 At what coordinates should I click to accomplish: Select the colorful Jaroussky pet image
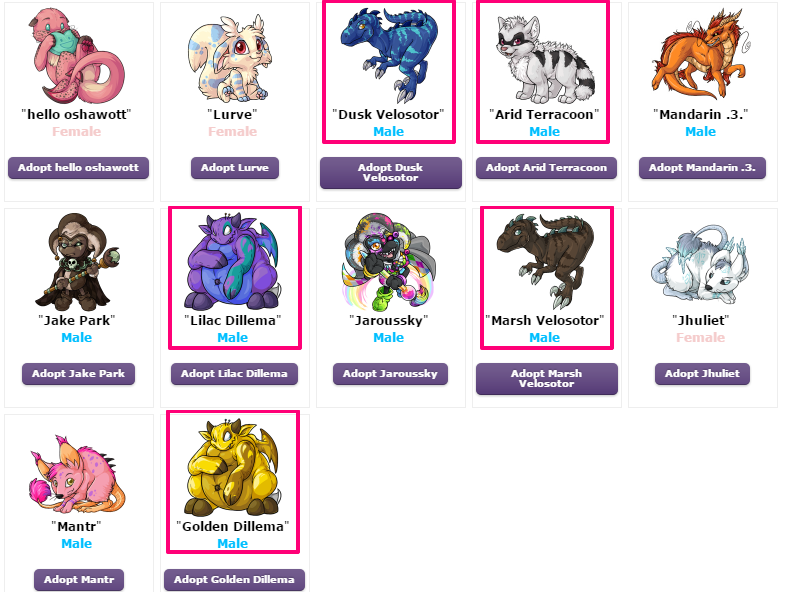[388, 261]
